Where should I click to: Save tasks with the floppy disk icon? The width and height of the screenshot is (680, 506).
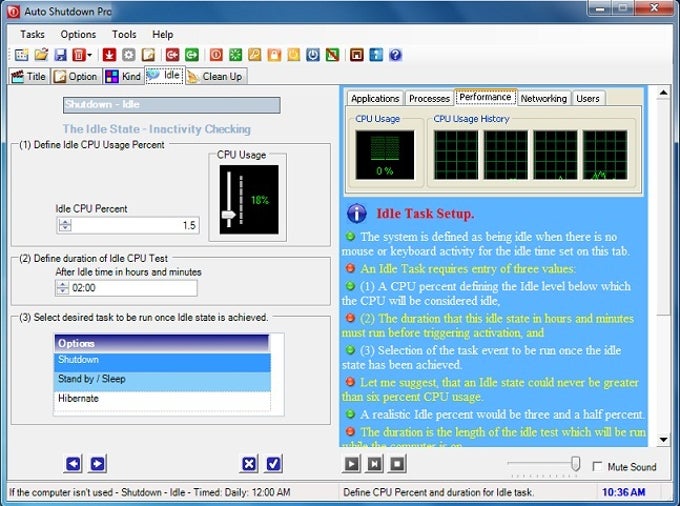coord(60,55)
